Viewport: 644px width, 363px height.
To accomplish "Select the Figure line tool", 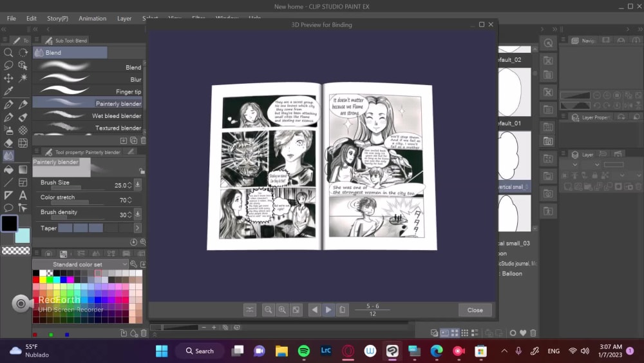I will (x=8, y=182).
